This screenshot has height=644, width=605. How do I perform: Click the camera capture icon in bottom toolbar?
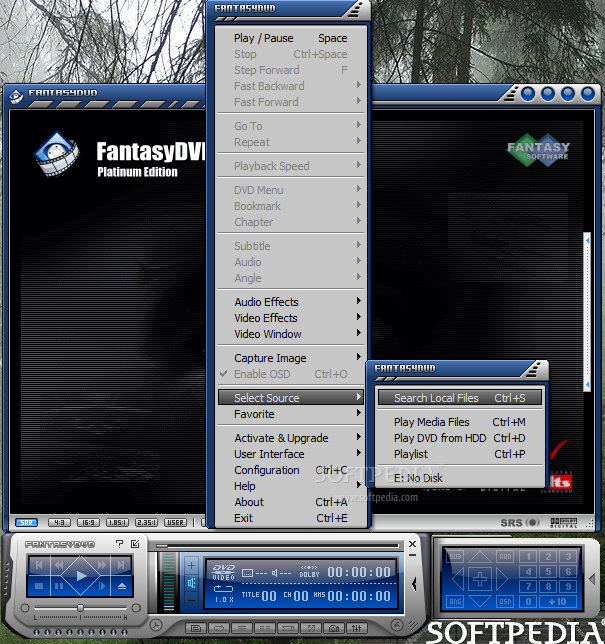coord(334,628)
